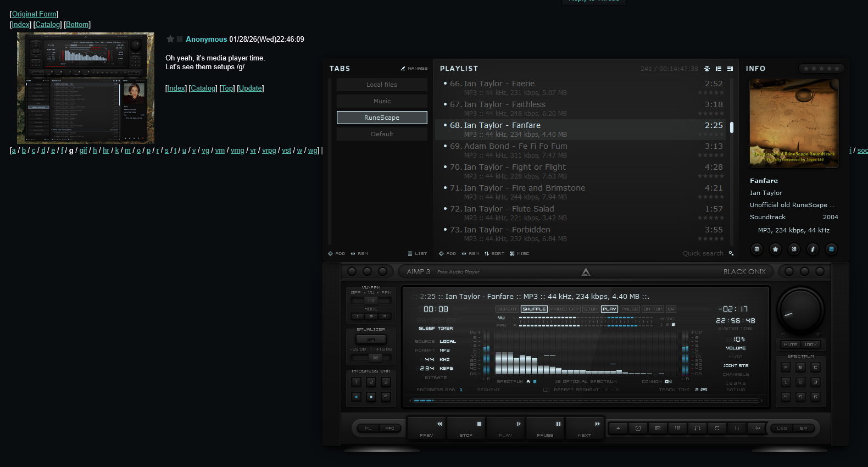Screen dimensions: 868x467
Task: Toggle the SHUFFLE indicator in the display
Action: 534,309
